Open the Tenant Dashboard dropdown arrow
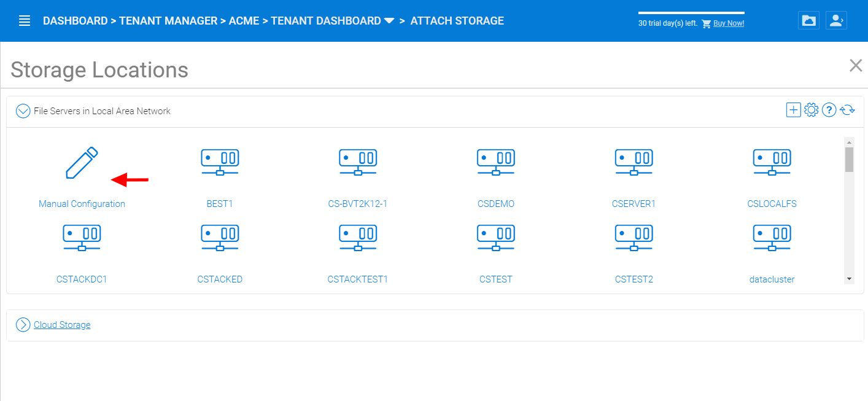Screen dimensions: 868x401 (x=389, y=21)
